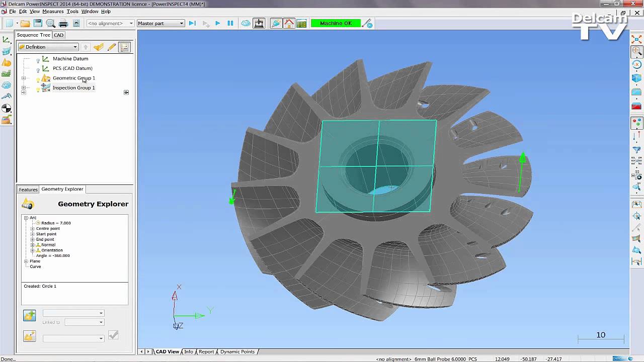Open the probe settings gear icon

click(x=368, y=23)
